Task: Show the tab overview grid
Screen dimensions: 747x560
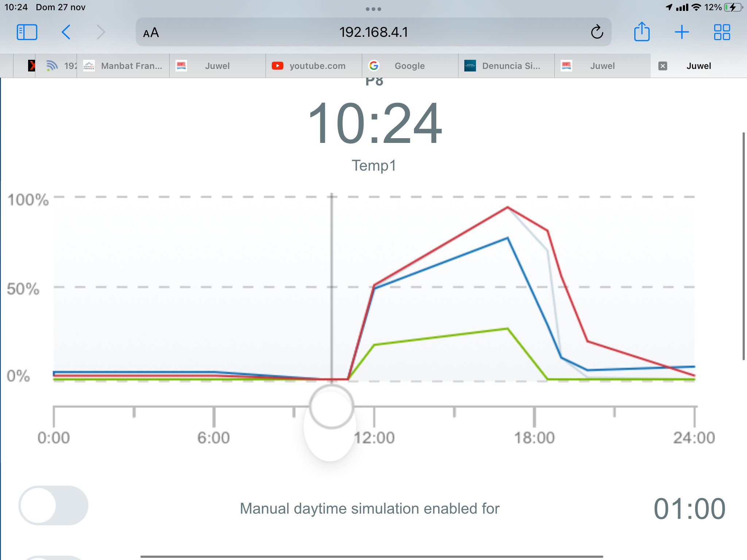Action: coord(721,32)
